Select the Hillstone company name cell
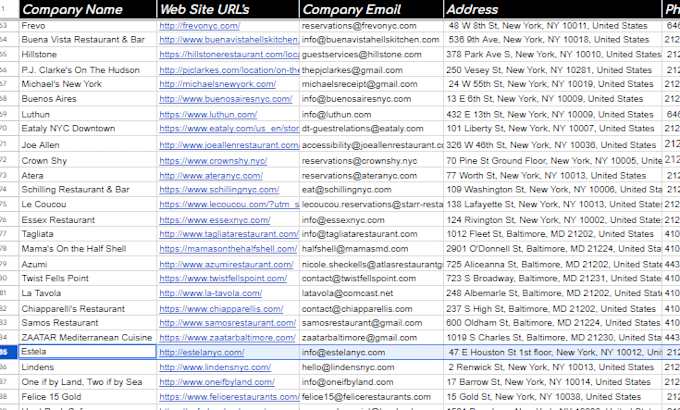 coord(88,55)
